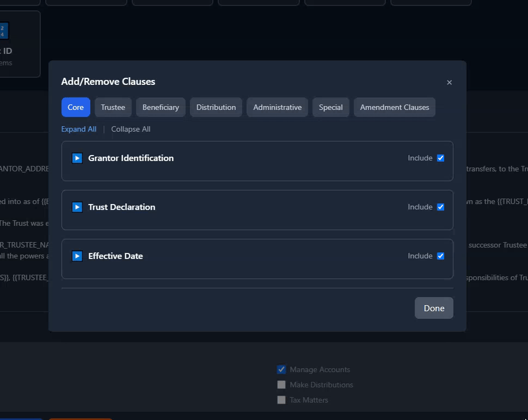
Task: Uncheck Include for Effective Date
Action: [x=440, y=256]
